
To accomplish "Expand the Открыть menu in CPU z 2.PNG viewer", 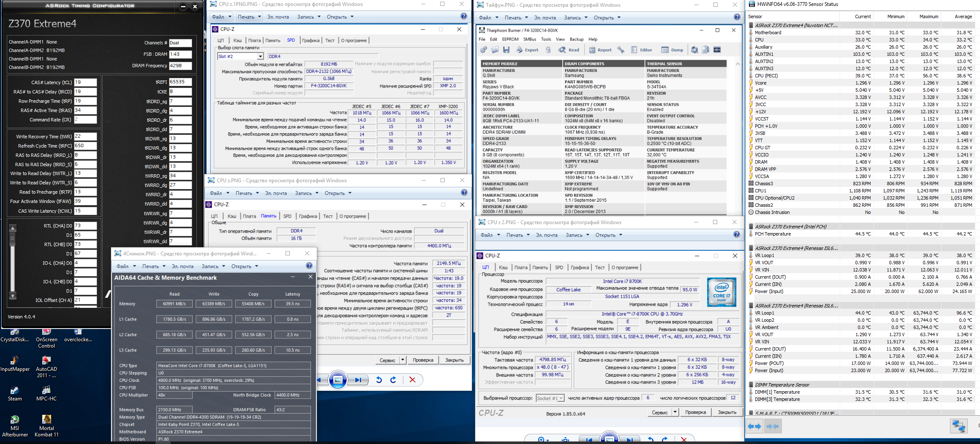I will [608, 235].
